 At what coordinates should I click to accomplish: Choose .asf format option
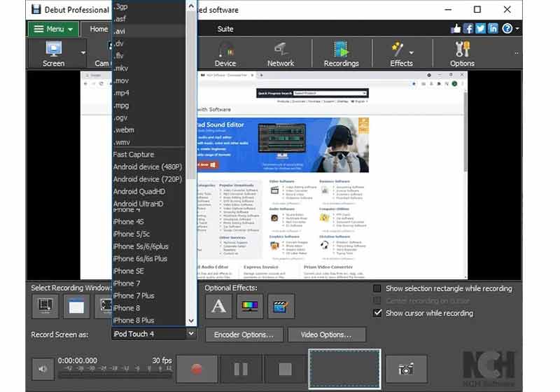tap(149, 19)
